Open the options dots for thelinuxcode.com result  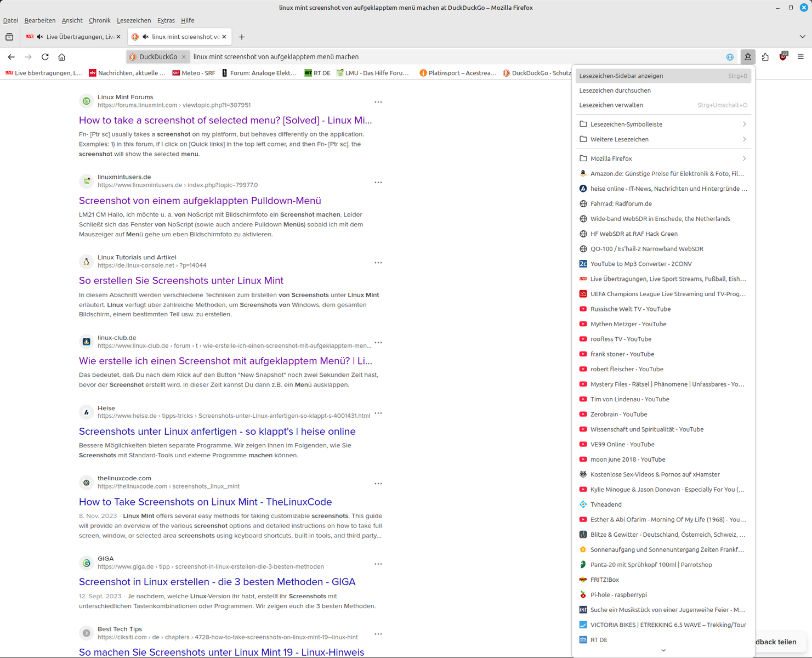click(378, 484)
